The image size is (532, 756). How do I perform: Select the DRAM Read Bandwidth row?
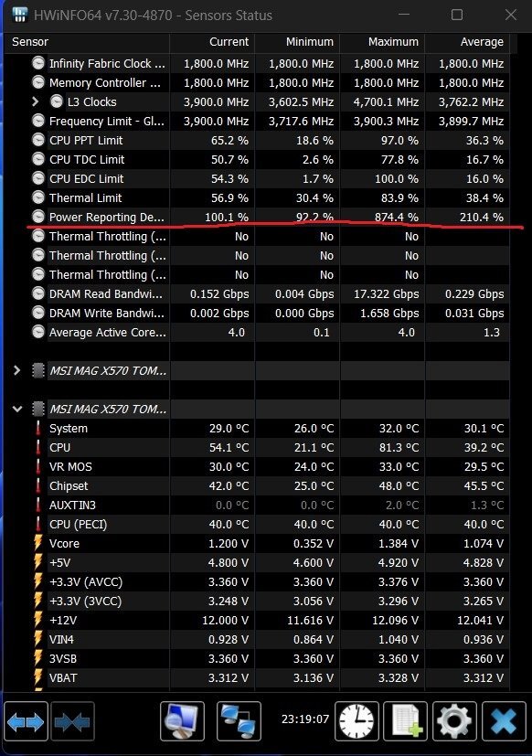pos(257,293)
